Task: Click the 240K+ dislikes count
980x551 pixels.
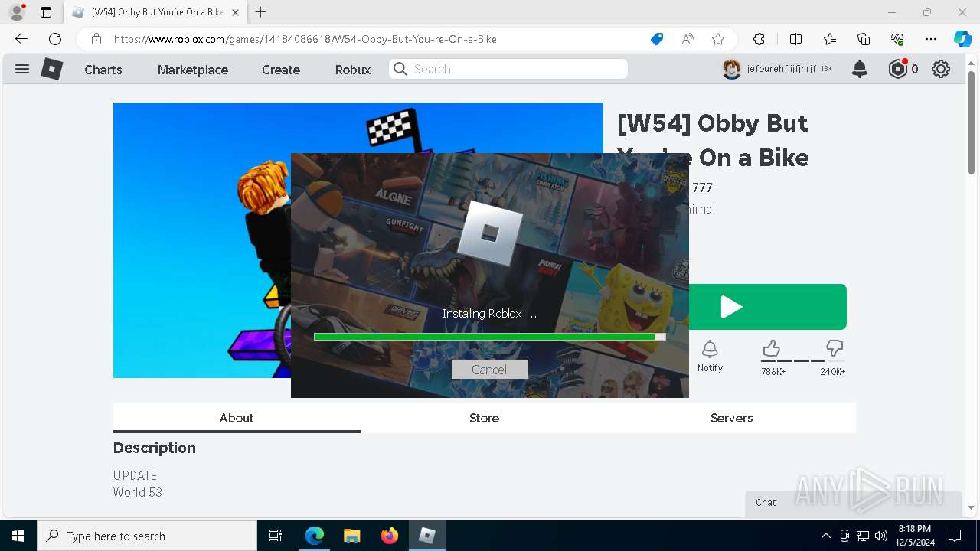Action: [x=833, y=372]
